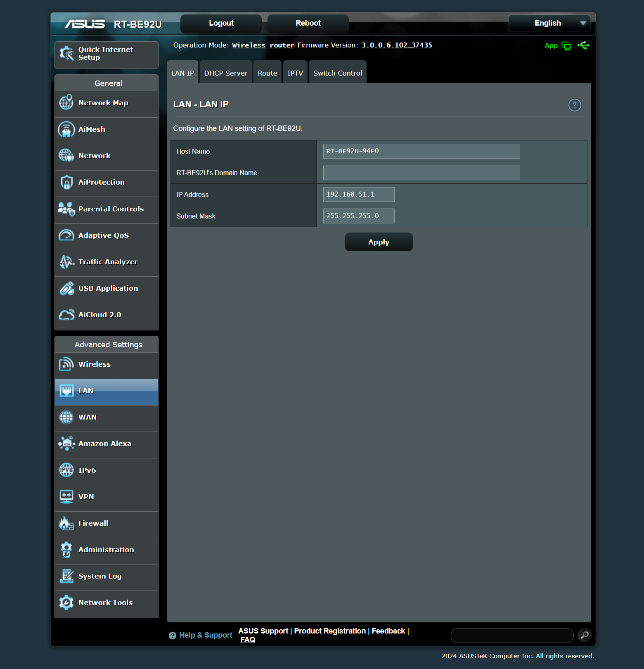The image size is (644, 669).
Task: Open the System Log notepad icon
Action: [x=66, y=576]
